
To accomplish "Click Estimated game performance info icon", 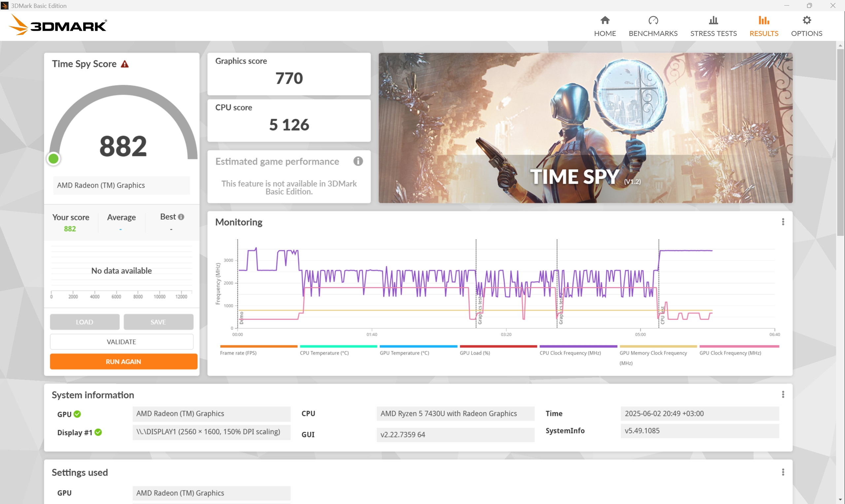I will click(x=358, y=161).
